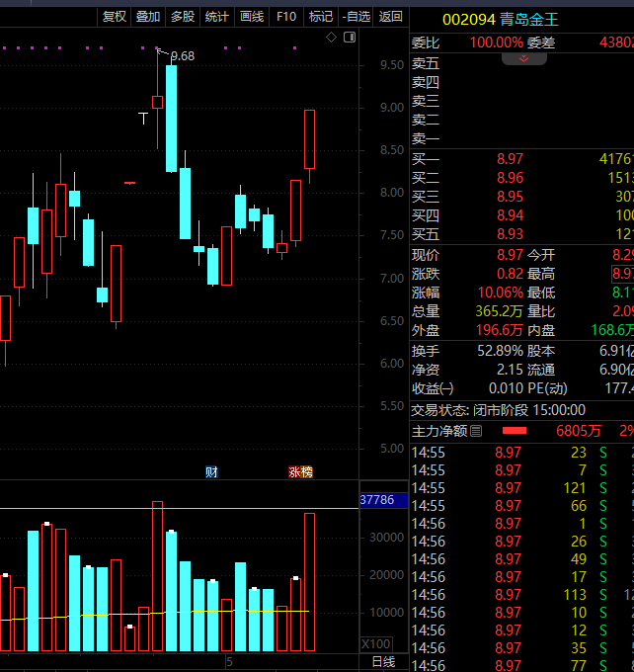Open the F10 company info

[286, 17]
